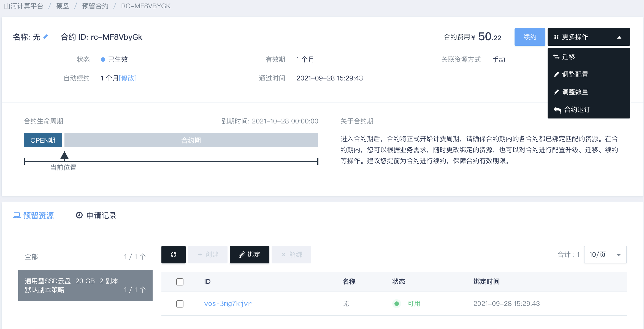Open disk link vos-3mg7kjvr
This screenshot has width=644, height=329.
pyautogui.click(x=228, y=304)
